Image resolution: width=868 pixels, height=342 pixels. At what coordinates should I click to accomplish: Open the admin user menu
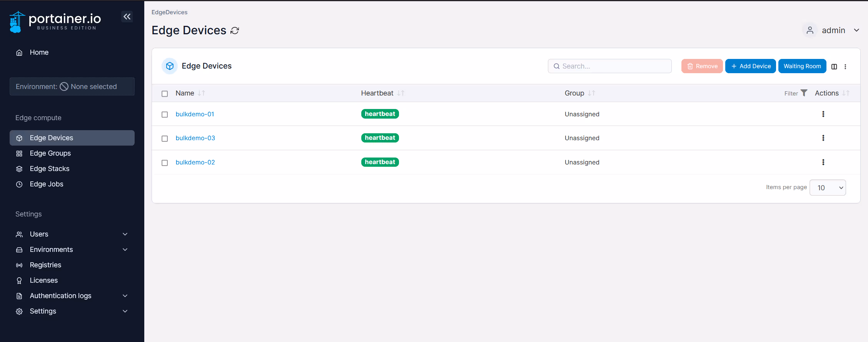[x=831, y=30]
